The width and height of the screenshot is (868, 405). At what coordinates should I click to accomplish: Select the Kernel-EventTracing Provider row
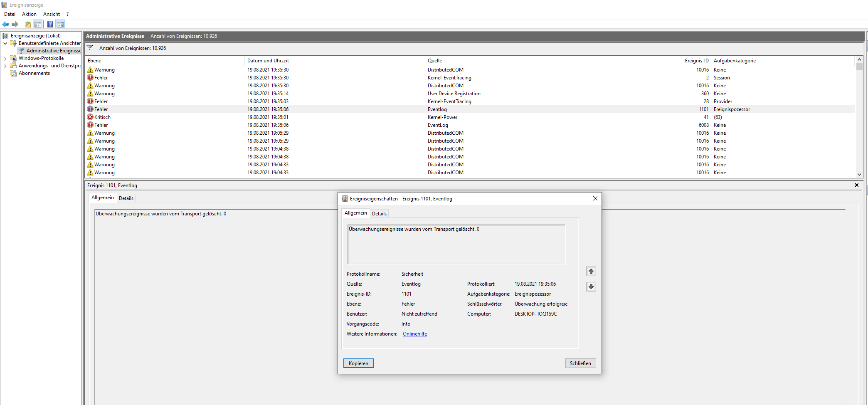[x=470, y=101]
